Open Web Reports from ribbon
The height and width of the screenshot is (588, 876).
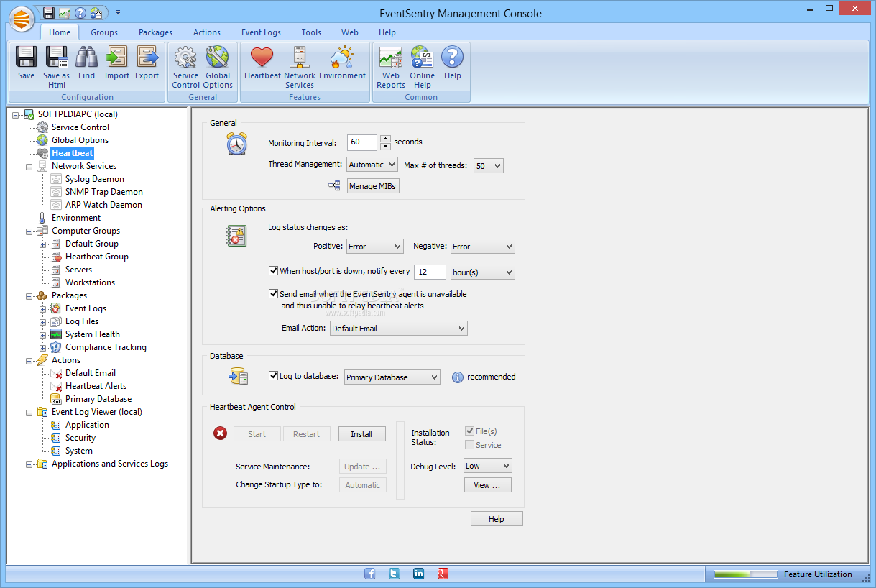(390, 57)
